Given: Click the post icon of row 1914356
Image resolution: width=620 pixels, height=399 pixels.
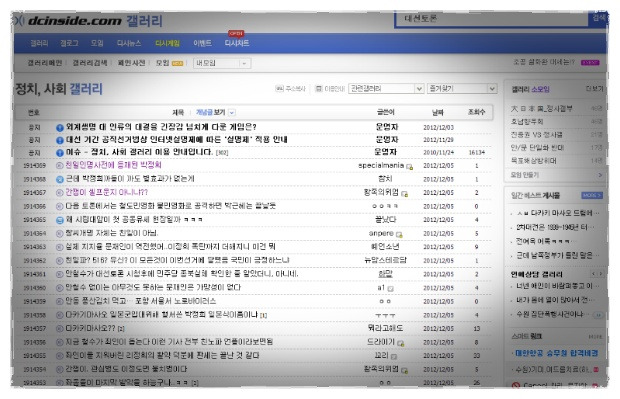Looking at the screenshot, I should click(60, 342).
